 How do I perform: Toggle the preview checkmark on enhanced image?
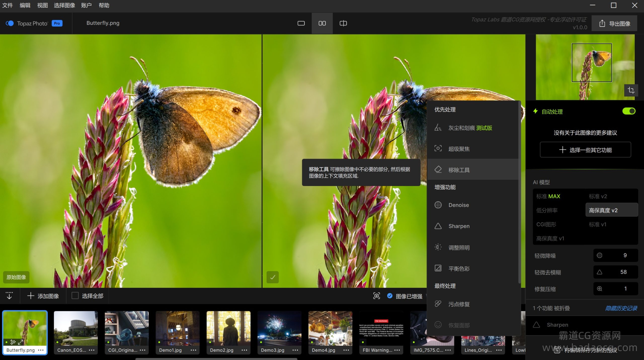[x=272, y=277]
